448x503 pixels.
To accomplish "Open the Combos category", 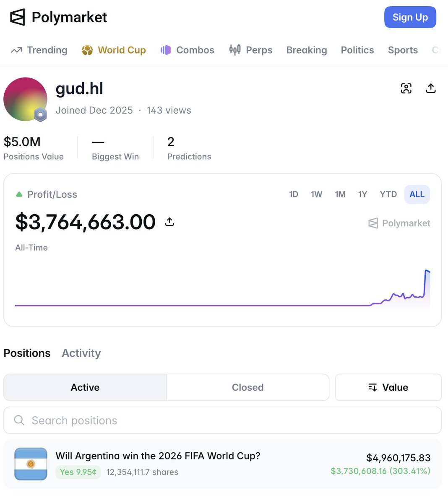I will [195, 50].
